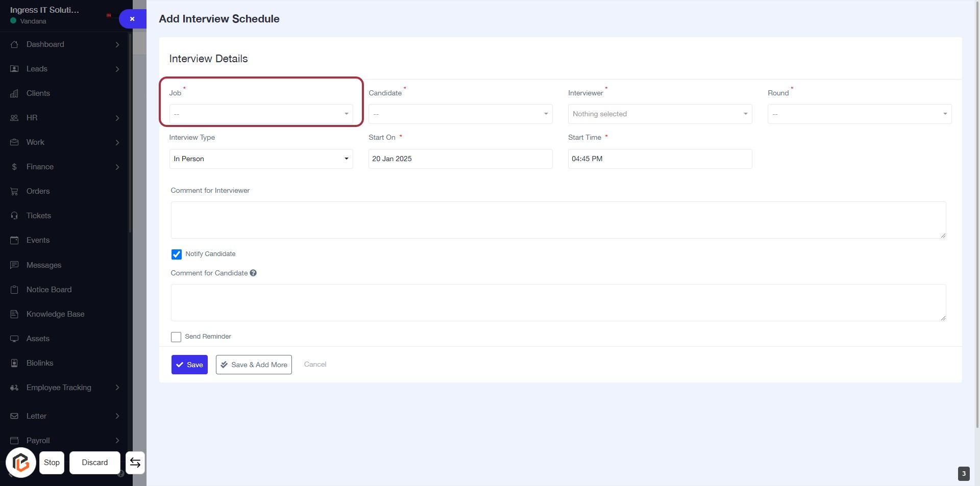The width and height of the screenshot is (980, 486).
Task: Click the Orders shopping cart icon
Action: coord(14,191)
